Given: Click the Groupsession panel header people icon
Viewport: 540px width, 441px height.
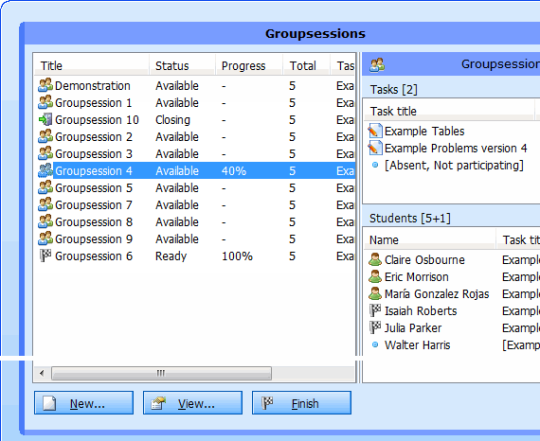Looking at the screenshot, I should [377, 64].
